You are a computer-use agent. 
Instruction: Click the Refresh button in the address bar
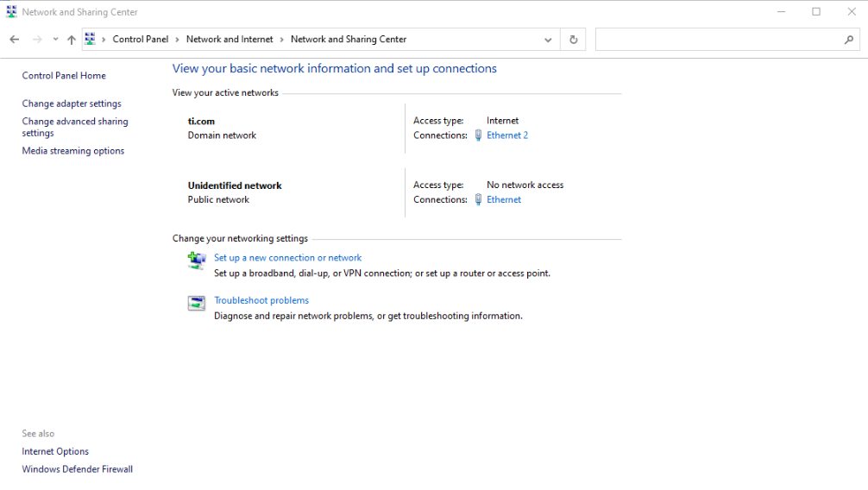coord(573,40)
